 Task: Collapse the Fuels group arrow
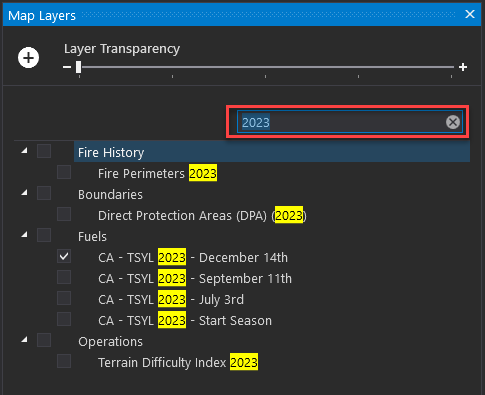(x=24, y=235)
